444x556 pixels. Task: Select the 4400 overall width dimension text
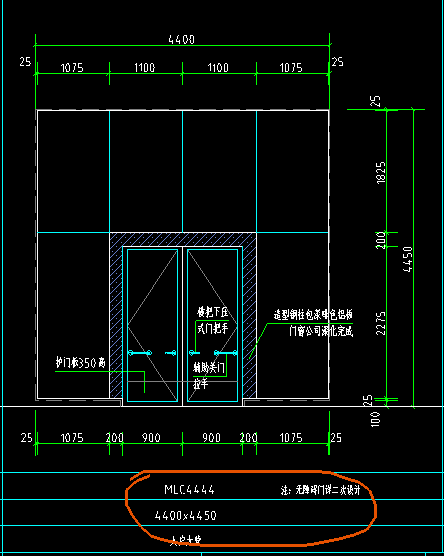(181, 39)
